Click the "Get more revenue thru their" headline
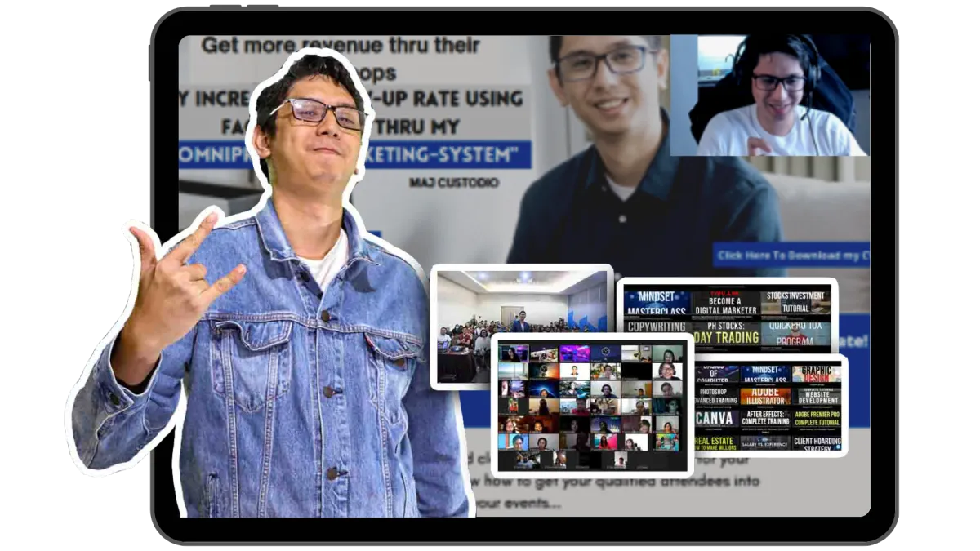The width and height of the screenshot is (980, 551). click(x=341, y=45)
